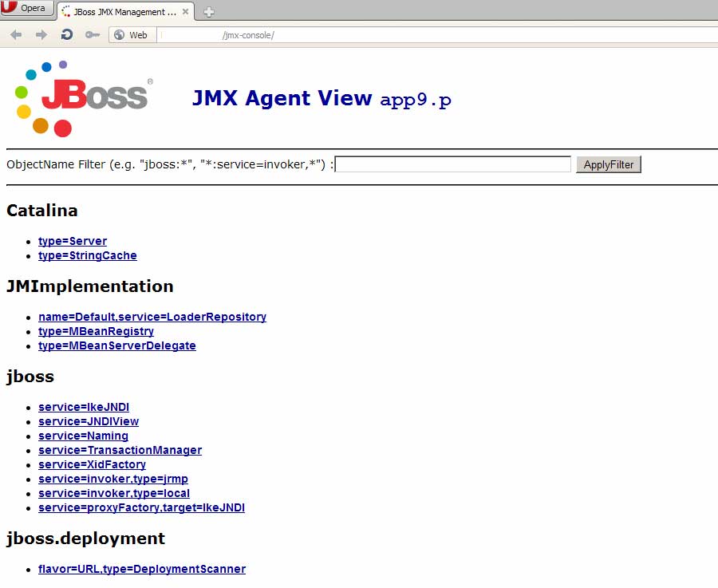The width and height of the screenshot is (718, 588).
Task: Open the name=Default,service=LoaderRepository link
Action: pos(152,317)
